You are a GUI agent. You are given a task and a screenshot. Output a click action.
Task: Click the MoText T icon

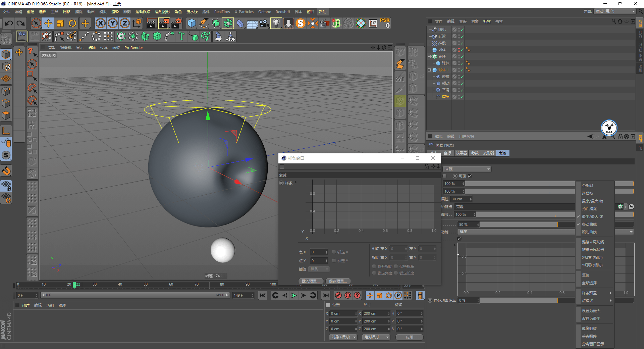pyautogui.click(x=181, y=36)
